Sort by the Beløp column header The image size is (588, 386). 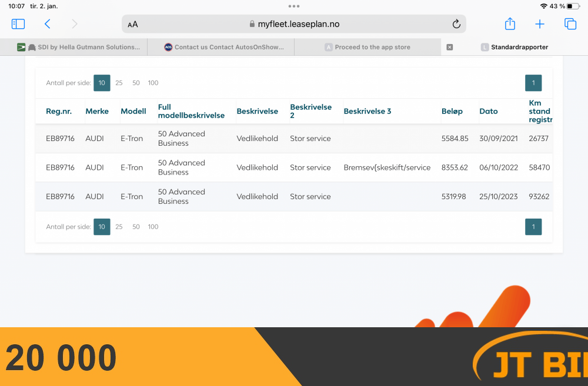point(452,111)
